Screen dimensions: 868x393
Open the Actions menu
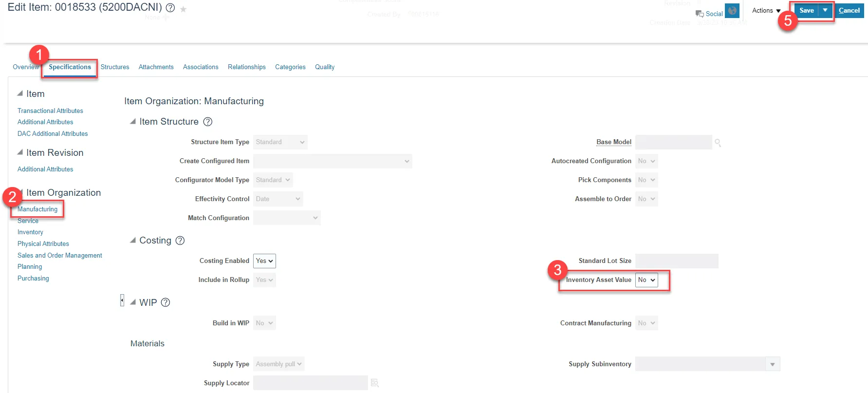[766, 11]
